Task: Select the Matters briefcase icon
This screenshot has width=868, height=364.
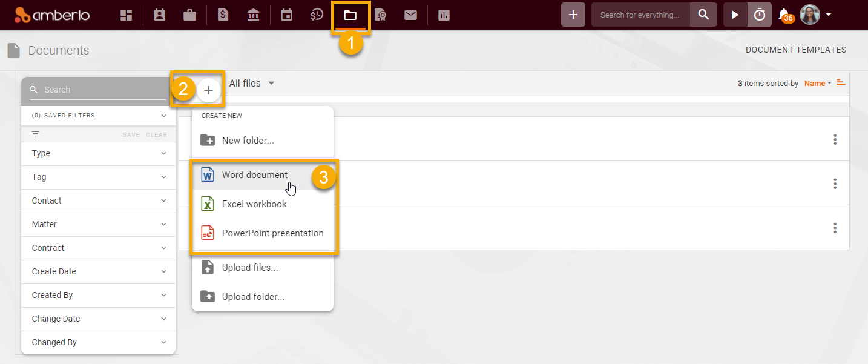Action: 189,14
